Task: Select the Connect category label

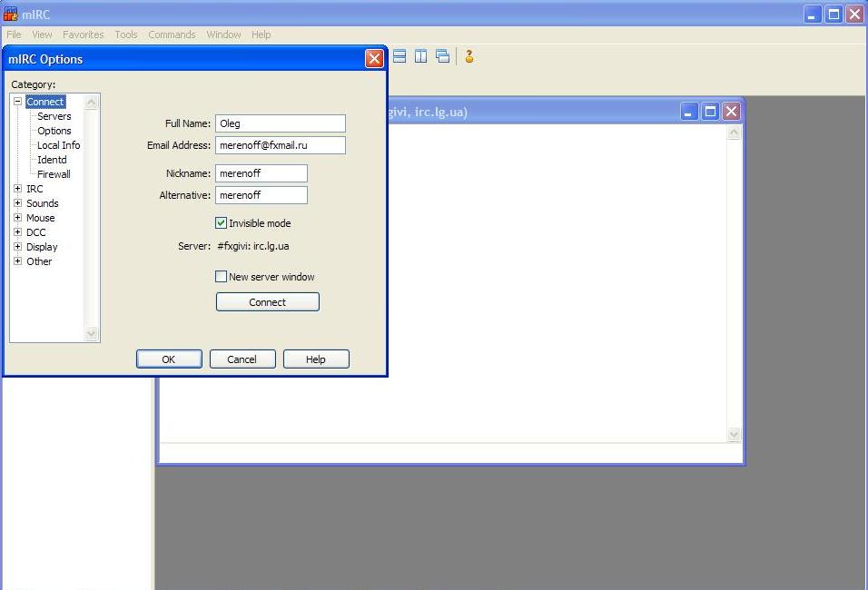Action: 45,102
